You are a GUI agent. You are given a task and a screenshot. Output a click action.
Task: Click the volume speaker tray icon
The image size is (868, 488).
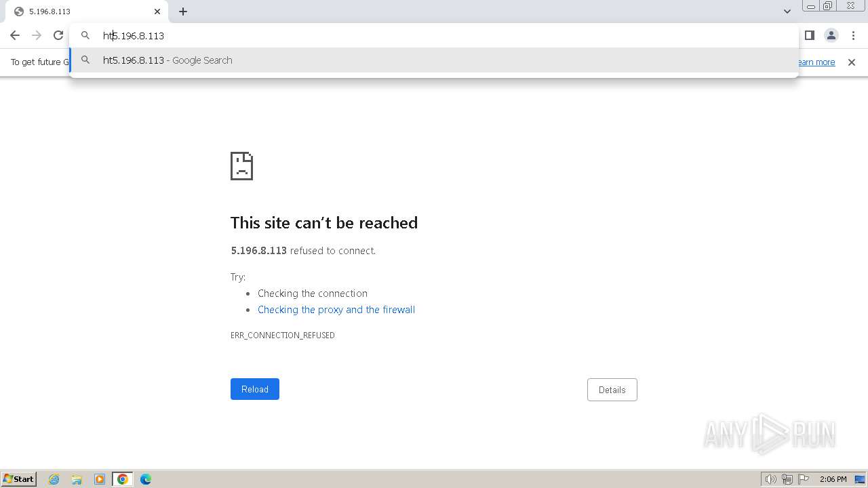(770, 479)
